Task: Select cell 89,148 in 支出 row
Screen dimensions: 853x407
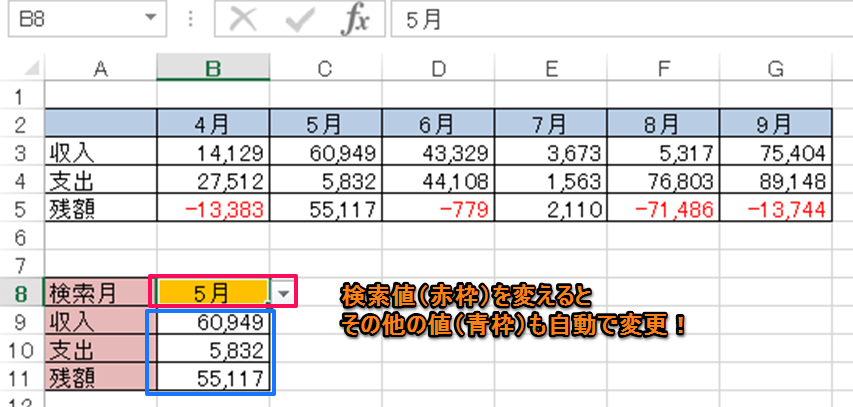Action: point(776,180)
